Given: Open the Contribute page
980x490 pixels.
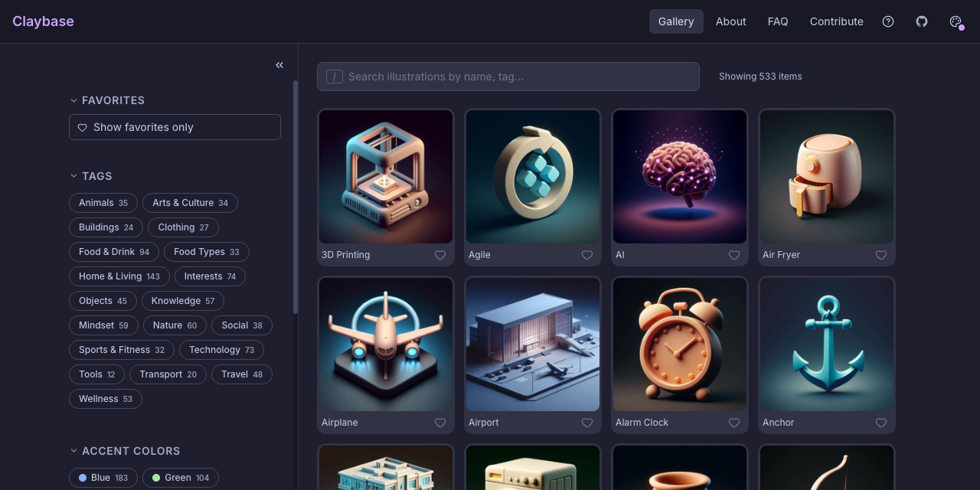Looking at the screenshot, I should (837, 21).
